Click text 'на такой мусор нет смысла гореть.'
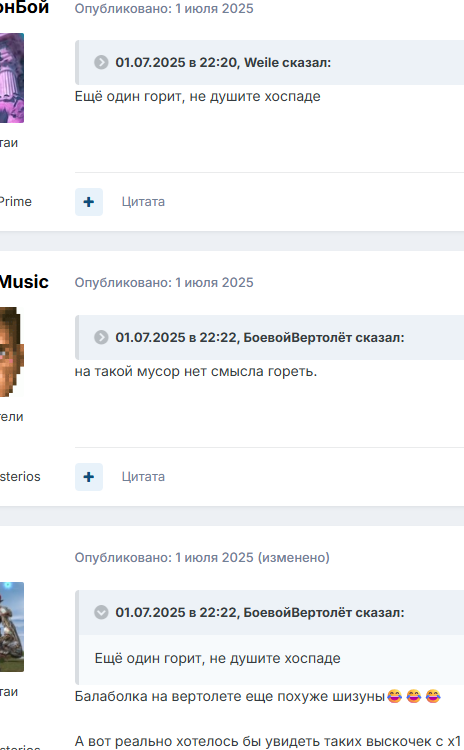This screenshot has height=750, width=464. pyautogui.click(x=196, y=372)
